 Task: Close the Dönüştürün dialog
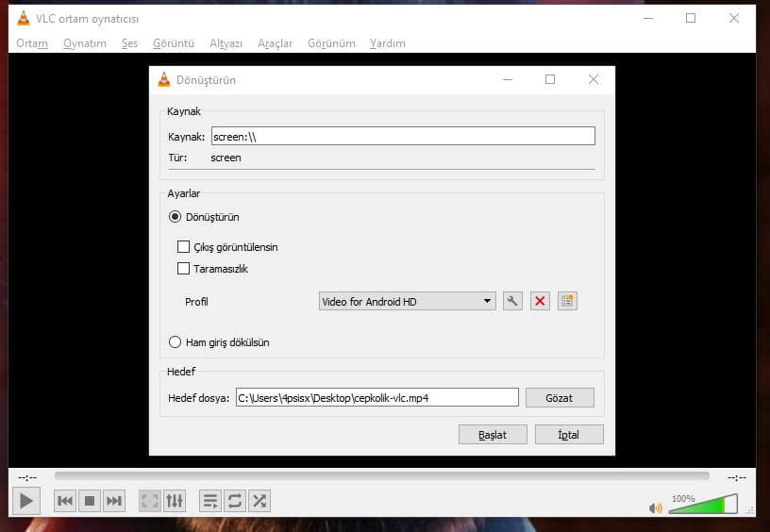(594, 79)
